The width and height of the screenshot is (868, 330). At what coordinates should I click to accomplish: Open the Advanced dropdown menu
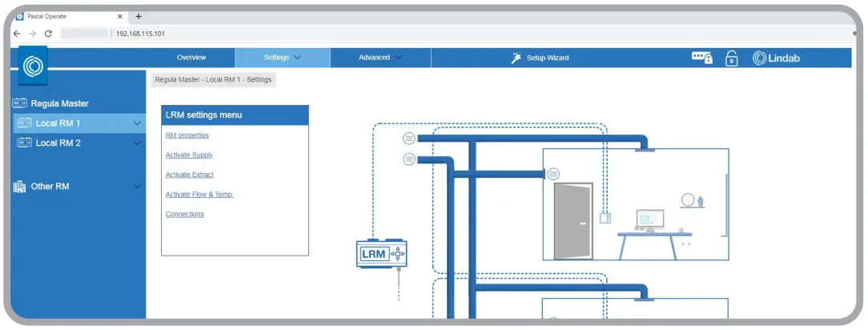[380, 58]
